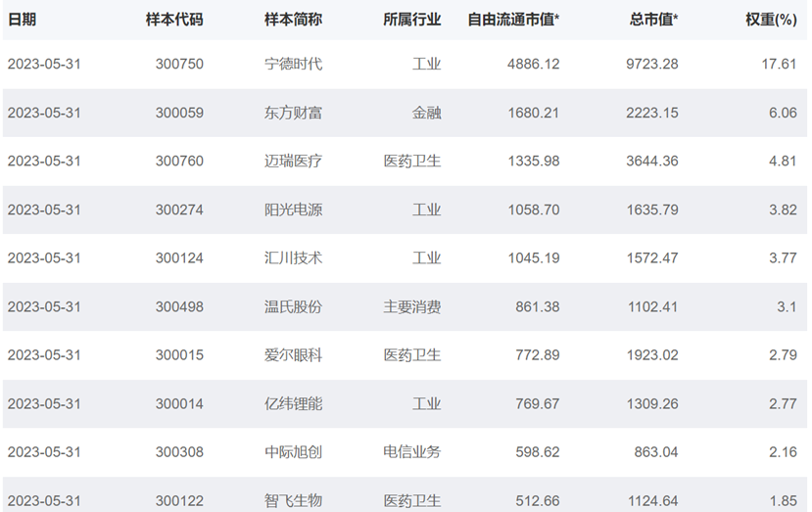Select the name 智飞生物
The image size is (812, 512).
[293, 500]
